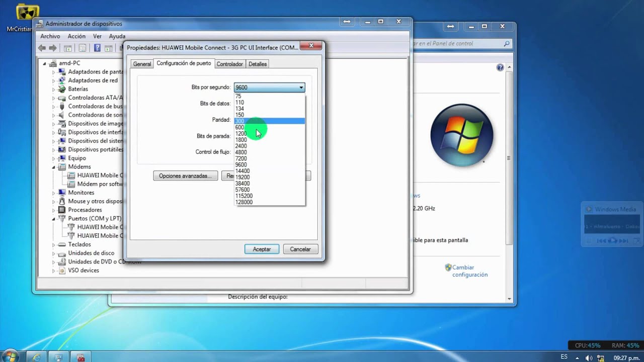Screen dimensions: 644x362
Task: Switch to the Controlador tab
Action: [229, 64]
